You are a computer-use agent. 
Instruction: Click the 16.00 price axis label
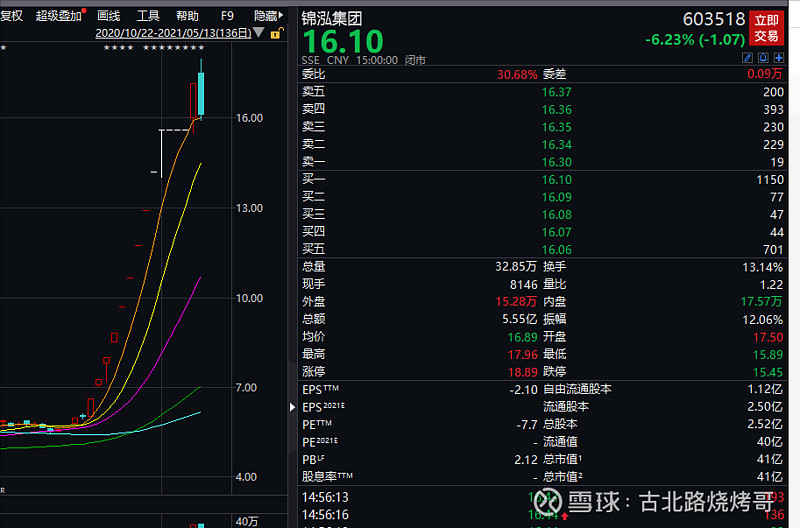(249, 118)
